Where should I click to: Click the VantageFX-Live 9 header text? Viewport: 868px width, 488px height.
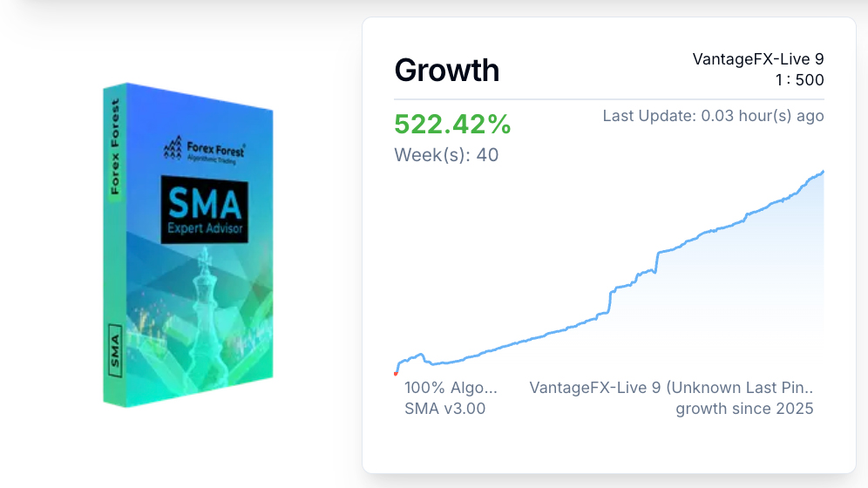757,59
